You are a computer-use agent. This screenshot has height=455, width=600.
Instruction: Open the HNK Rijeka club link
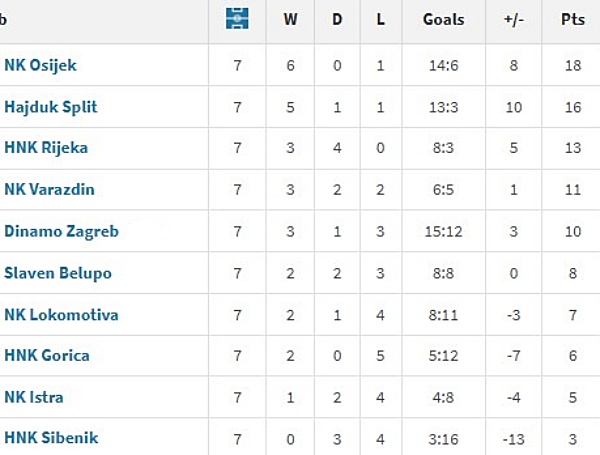pos(46,148)
